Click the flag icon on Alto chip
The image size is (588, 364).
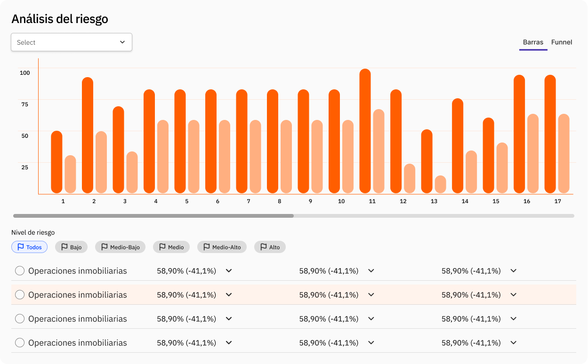point(263,247)
